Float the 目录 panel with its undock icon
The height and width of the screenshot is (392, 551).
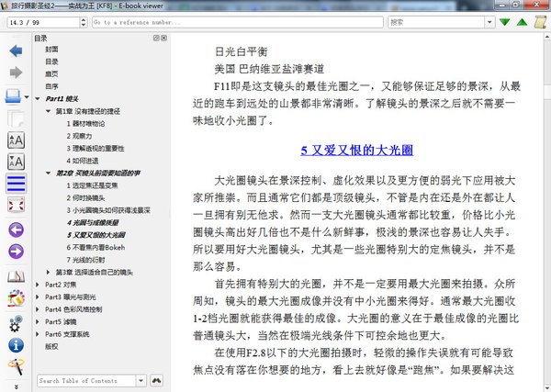point(156,38)
